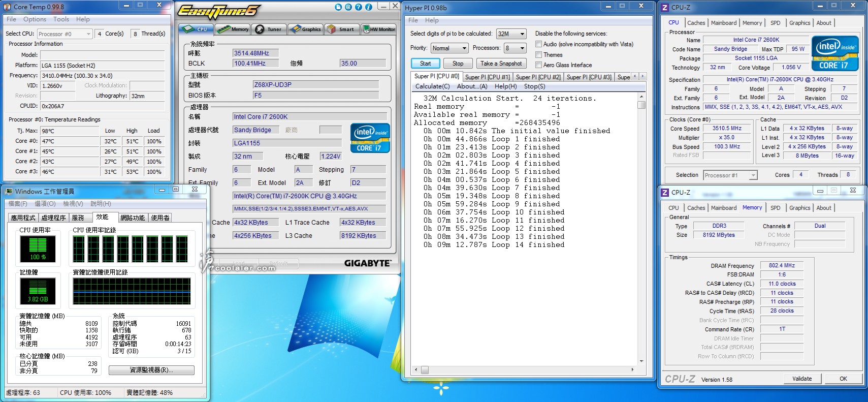This screenshot has width=868, height=402.
Task: Click the BCLK 100.41MHz field in EasyTune6
Action: coord(256,64)
